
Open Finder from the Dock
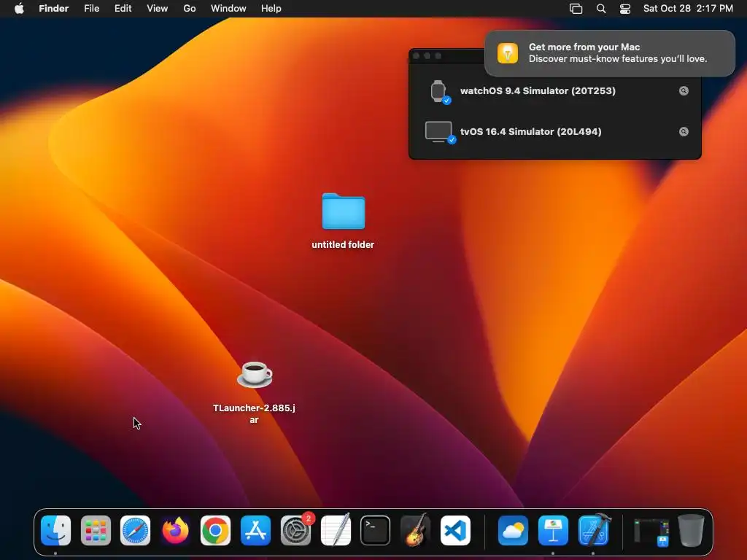pyautogui.click(x=55, y=531)
